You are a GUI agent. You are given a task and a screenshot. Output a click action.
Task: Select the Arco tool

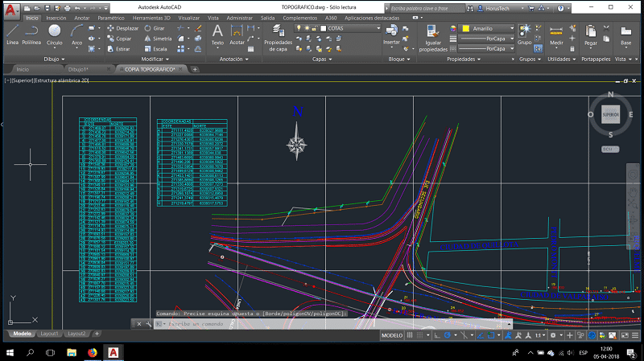76,35
